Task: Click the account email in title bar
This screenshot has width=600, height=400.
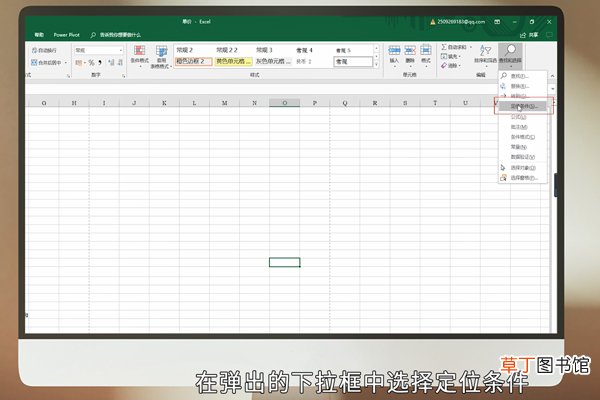Action: (x=461, y=22)
